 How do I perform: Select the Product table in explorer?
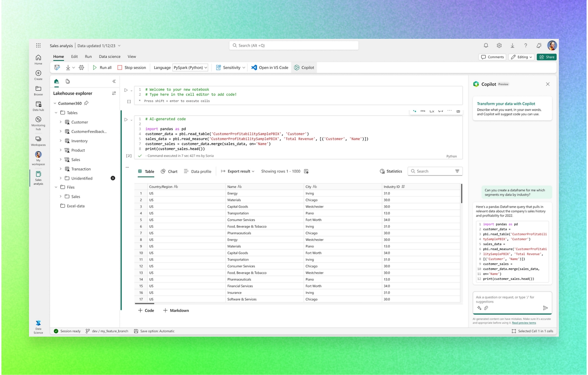pyautogui.click(x=78, y=150)
